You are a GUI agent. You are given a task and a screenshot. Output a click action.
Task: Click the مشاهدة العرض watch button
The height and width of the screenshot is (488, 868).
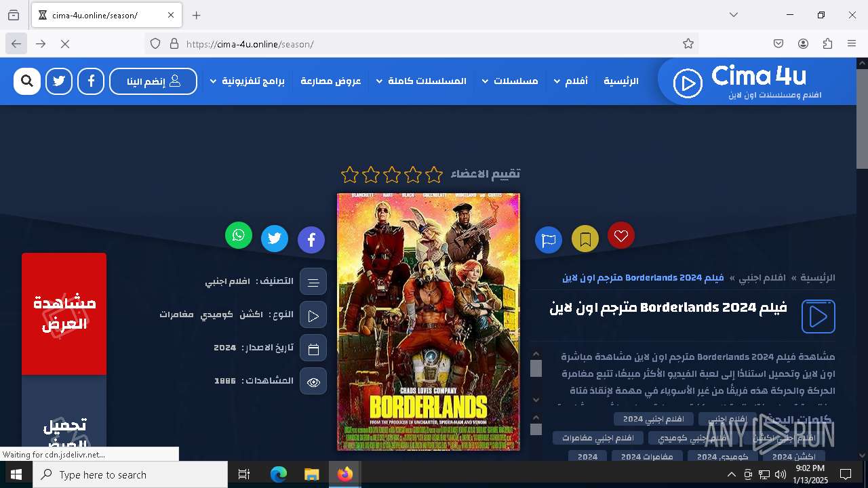(x=64, y=314)
